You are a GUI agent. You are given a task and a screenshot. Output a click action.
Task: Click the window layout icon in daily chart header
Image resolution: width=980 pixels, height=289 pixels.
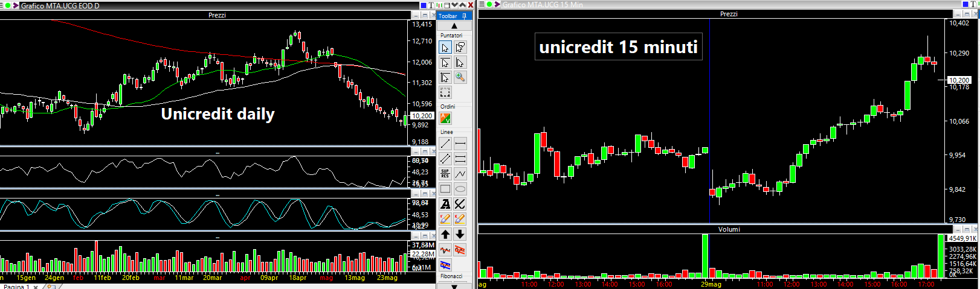click(447, 5)
